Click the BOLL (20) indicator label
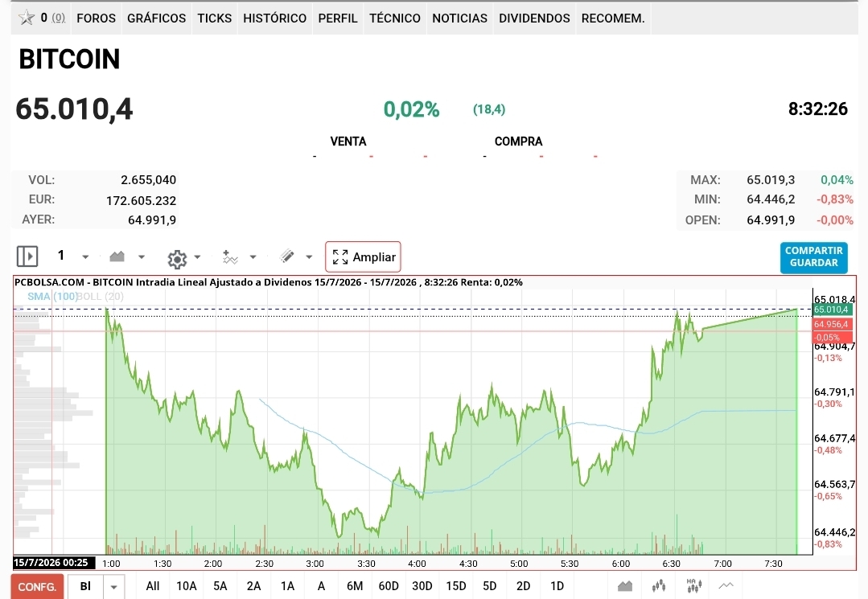 coord(101,297)
